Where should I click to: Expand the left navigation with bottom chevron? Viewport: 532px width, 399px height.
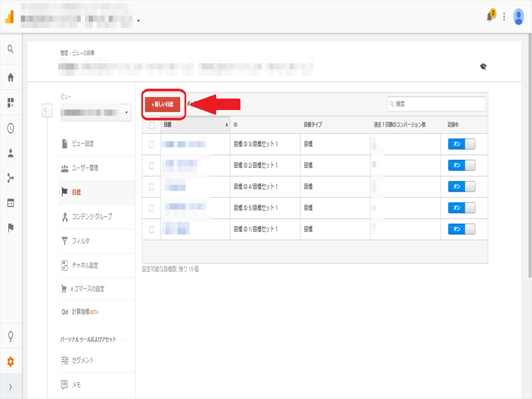10,387
